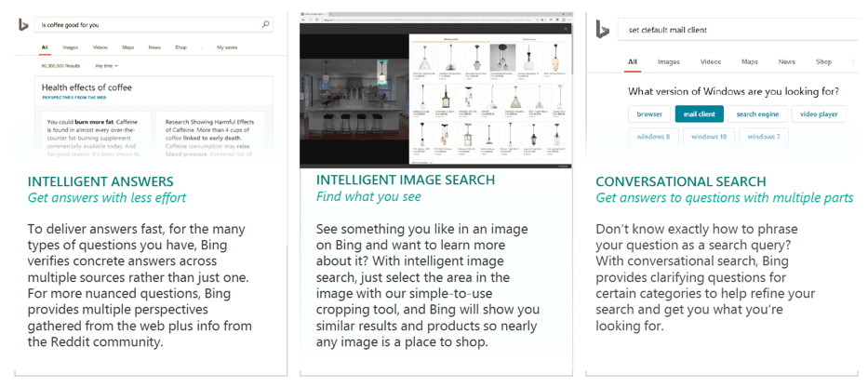This screenshot has height=387, width=868.
Task: Open the Any time filter dropdown
Action: (106, 66)
